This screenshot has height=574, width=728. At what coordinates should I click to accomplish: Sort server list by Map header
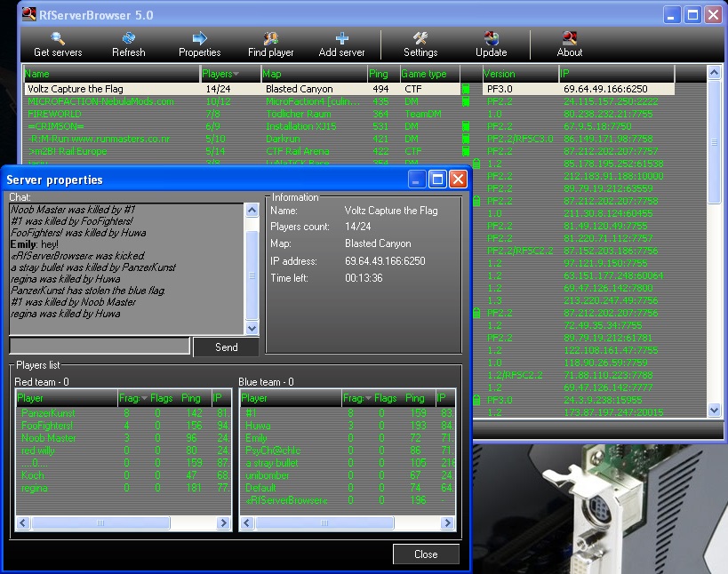pyautogui.click(x=313, y=74)
